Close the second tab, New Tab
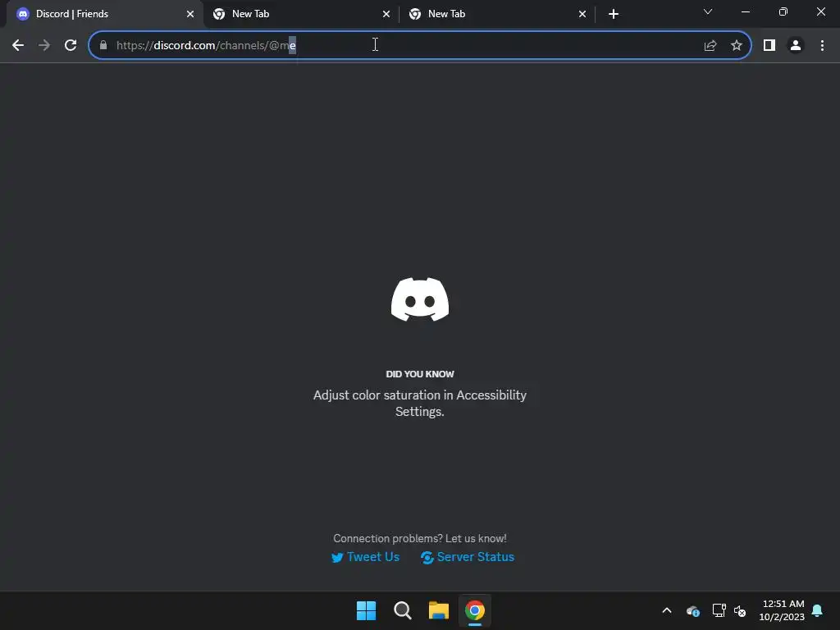840x630 pixels. point(386,15)
